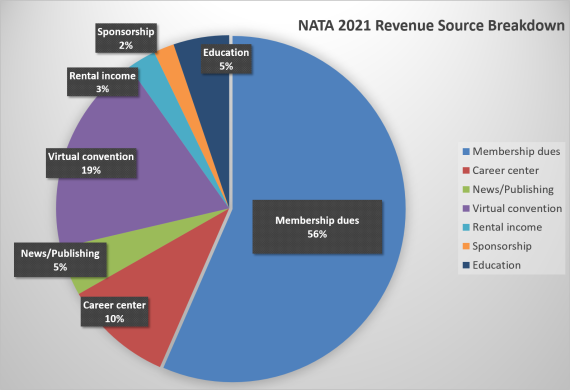Click the News/Publishing green legend swatch
The width and height of the screenshot is (570, 390).
tap(466, 189)
